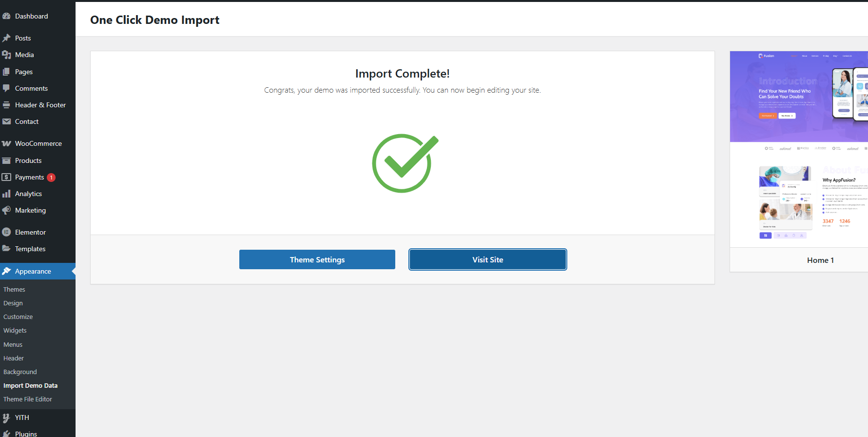
Task: Open Widgets submenu entry
Action: click(x=15, y=330)
